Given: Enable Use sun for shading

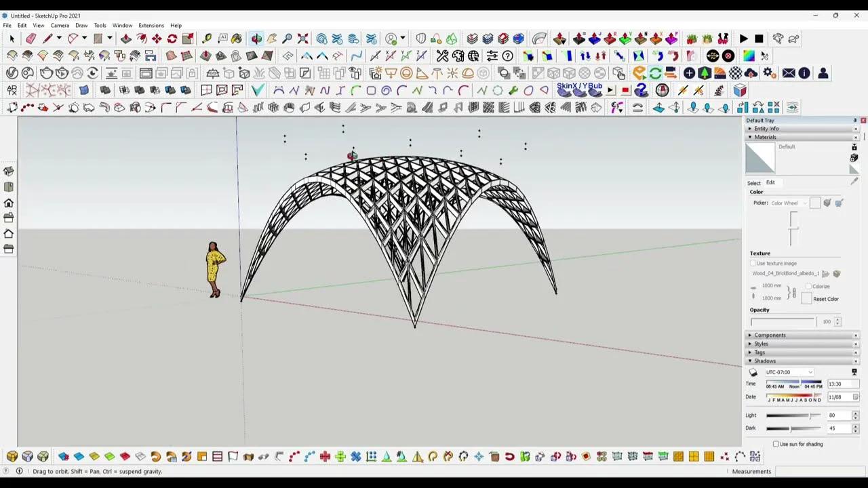Looking at the screenshot, I should pyautogui.click(x=776, y=444).
